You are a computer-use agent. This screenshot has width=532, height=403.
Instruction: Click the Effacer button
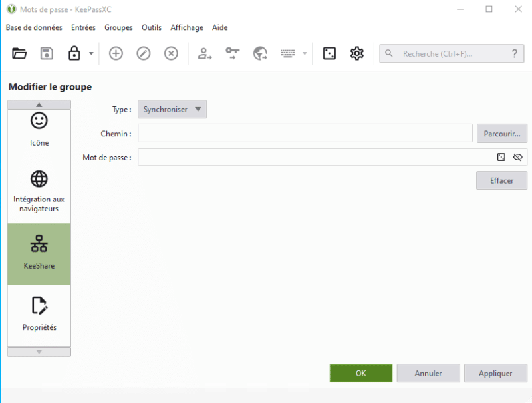(x=501, y=180)
